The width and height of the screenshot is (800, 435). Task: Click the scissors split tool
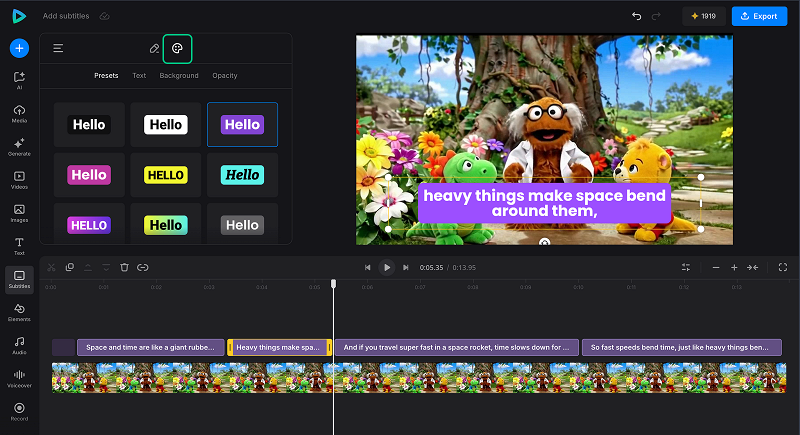click(x=52, y=267)
